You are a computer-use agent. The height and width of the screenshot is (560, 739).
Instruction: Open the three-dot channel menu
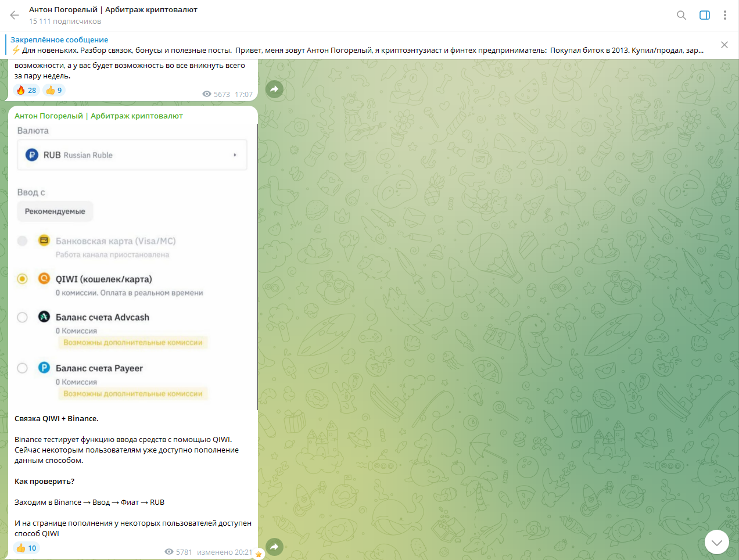tap(724, 15)
